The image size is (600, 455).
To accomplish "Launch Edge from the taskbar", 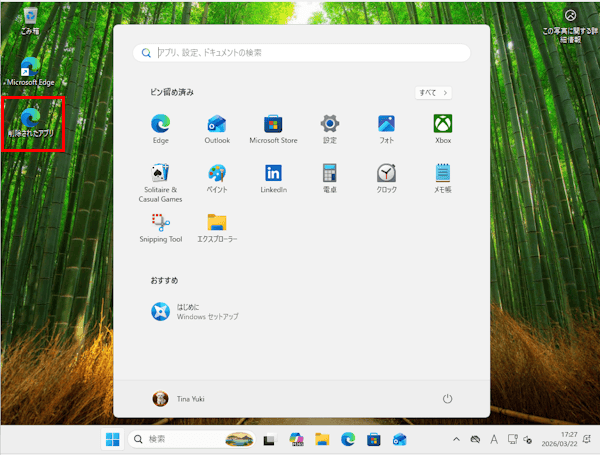I will [348, 439].
